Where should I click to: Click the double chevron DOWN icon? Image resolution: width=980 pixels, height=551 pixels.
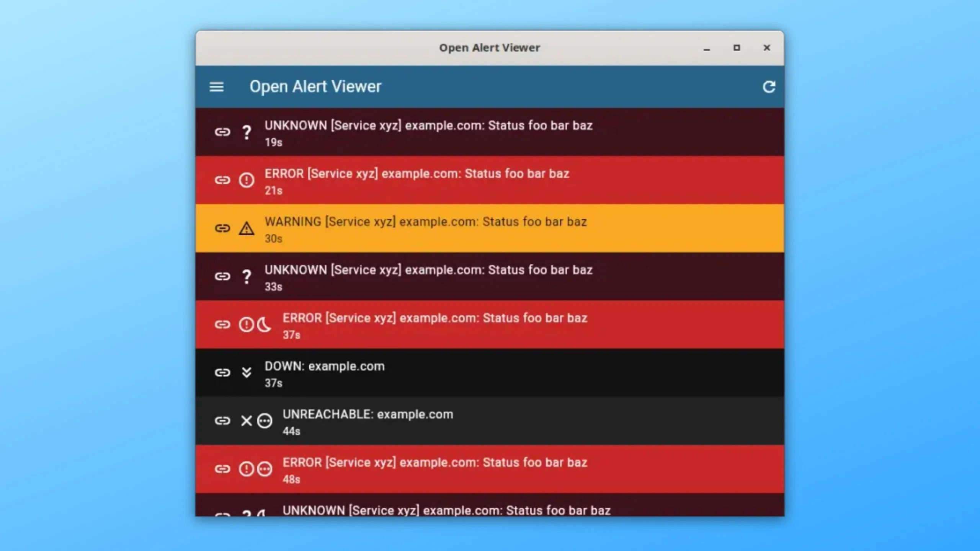coord(246,372)
